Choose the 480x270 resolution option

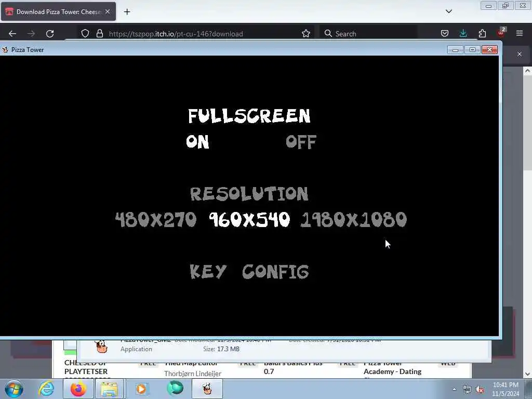[x=156, y=220]
